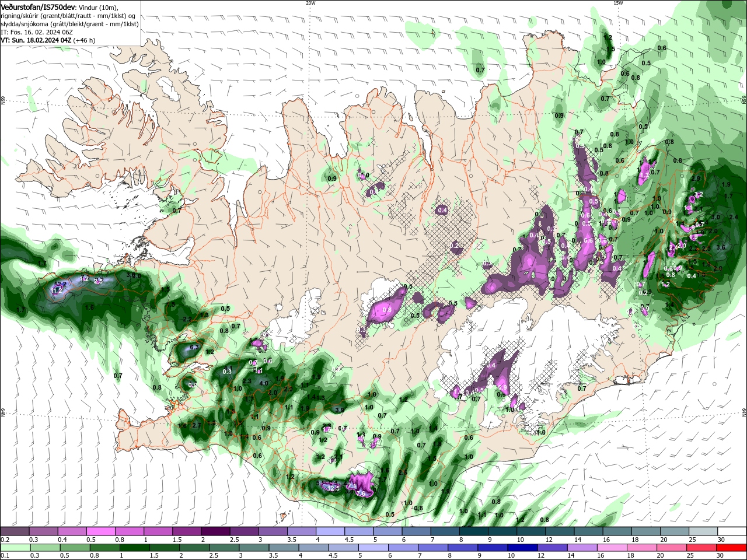This screenshot has width=747, height=560.
Task: Click the '12.5' precipitation value on the map
Action: pos(333,488)
